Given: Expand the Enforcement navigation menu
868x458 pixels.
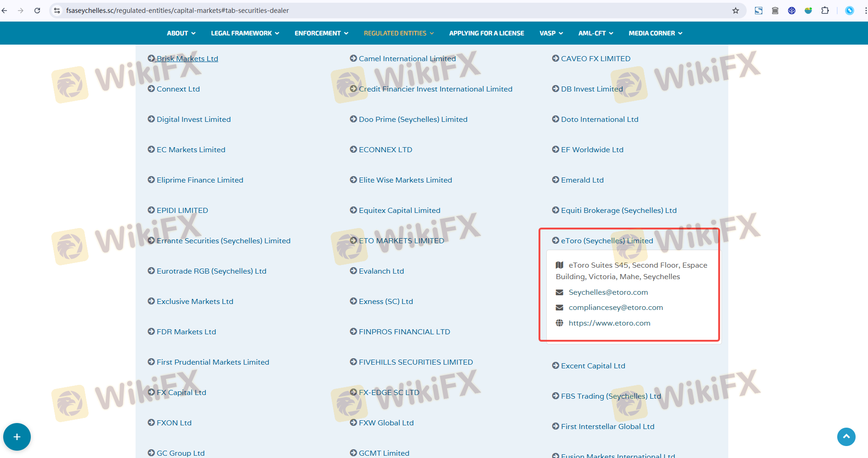Looking at the screenshot, I should (321, 33).
